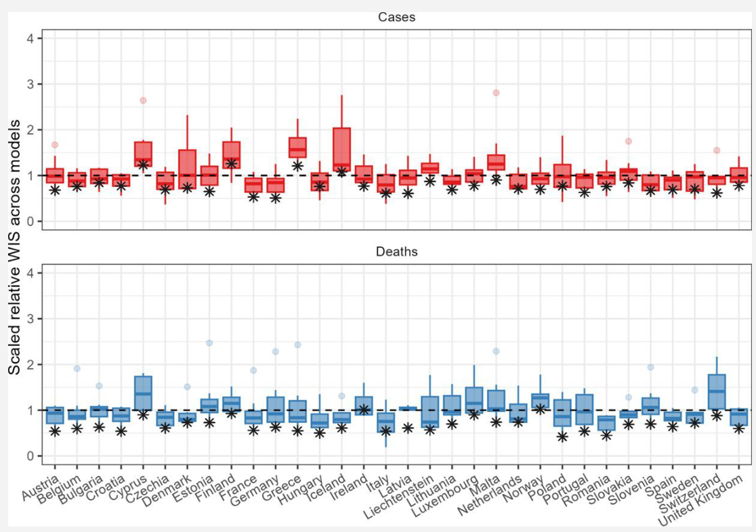
Task: Click the Greece outlier dot in Deaths panel
Action: [297, 345]
